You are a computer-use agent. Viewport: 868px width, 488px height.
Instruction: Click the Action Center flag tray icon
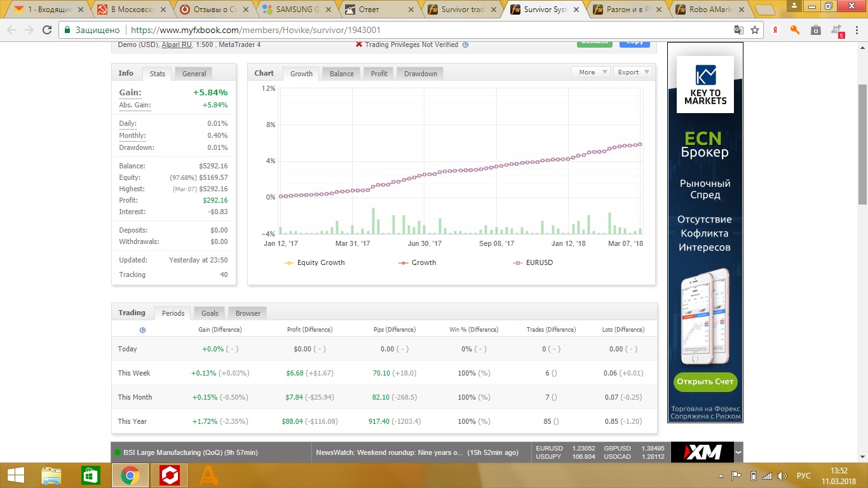pyautogui.click(x=736, y=475)
